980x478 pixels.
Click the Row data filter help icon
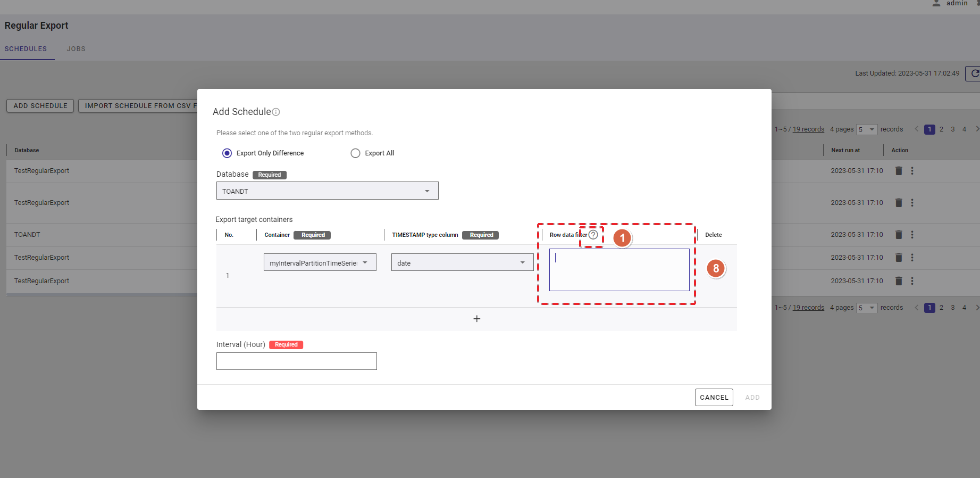point(593,235)
